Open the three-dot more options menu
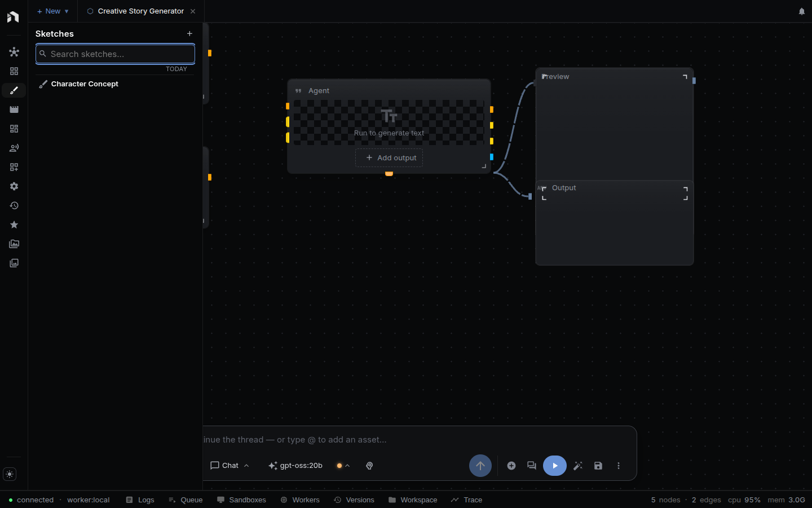The height and width of the screenshot is (508, 812). coord(619,466)
